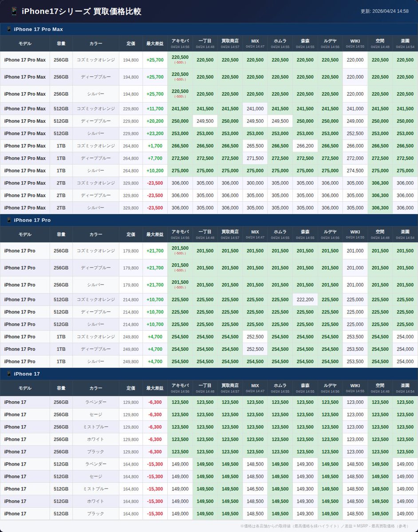Viewport: 418px width, 532px height.
Task: Click the 容量 header in iPhone 17 Pro table
Action: tap(61, 235)
